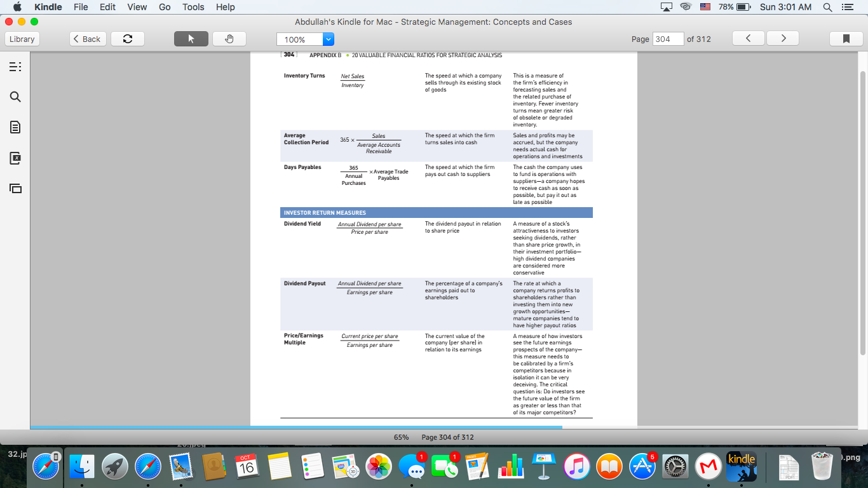
Task: Open the flashcards icon in the left sidebar
Action: 16,189
